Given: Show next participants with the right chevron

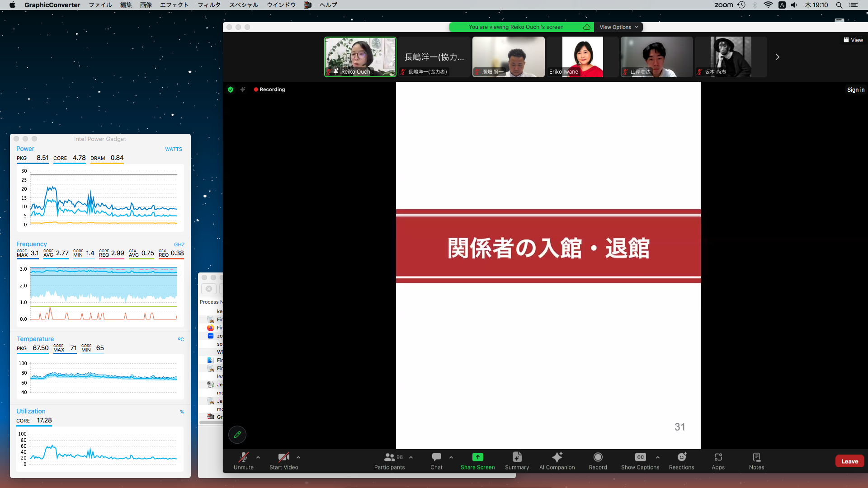Looking at the screenshot, I should point(777,57).
